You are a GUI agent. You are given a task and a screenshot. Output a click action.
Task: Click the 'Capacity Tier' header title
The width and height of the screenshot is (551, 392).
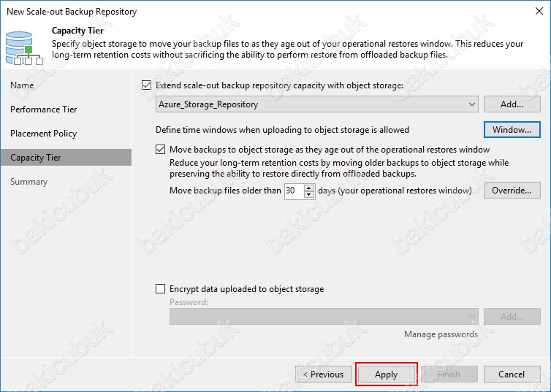click(x=77, y=31)
